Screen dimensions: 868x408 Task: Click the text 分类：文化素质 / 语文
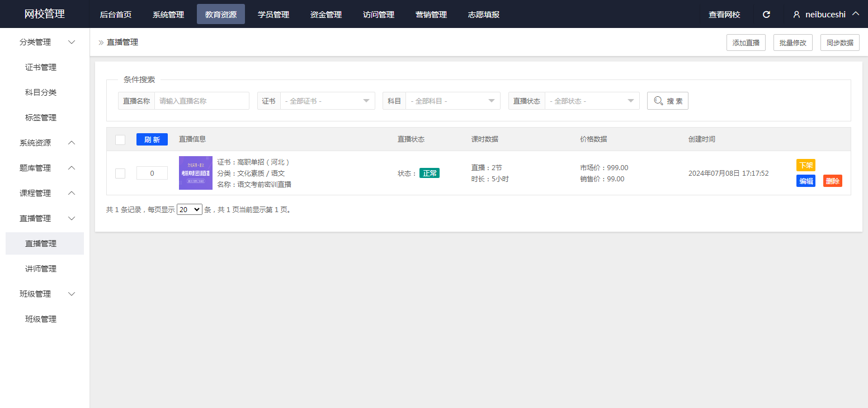pos(251,173)
